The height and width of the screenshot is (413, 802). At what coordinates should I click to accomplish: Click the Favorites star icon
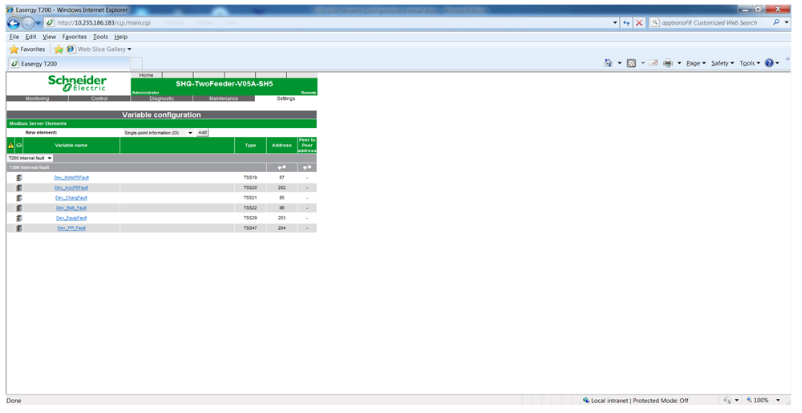[x=14, y=49]
